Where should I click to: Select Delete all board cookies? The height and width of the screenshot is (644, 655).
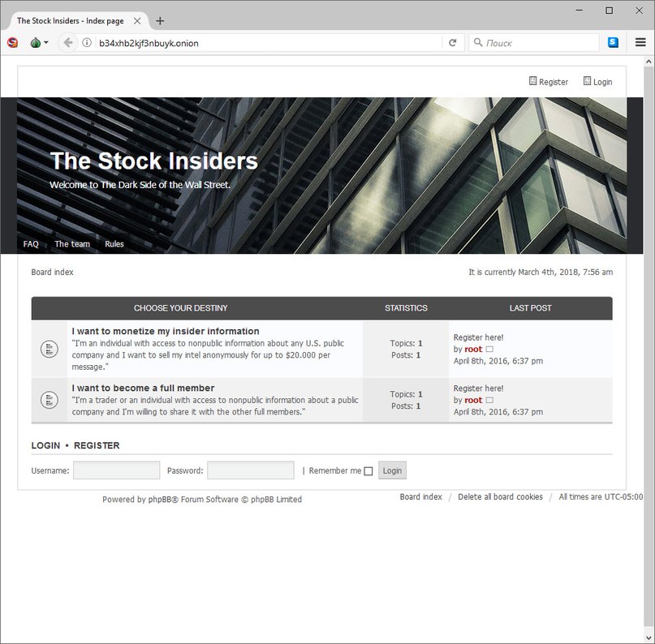[500, 496]
